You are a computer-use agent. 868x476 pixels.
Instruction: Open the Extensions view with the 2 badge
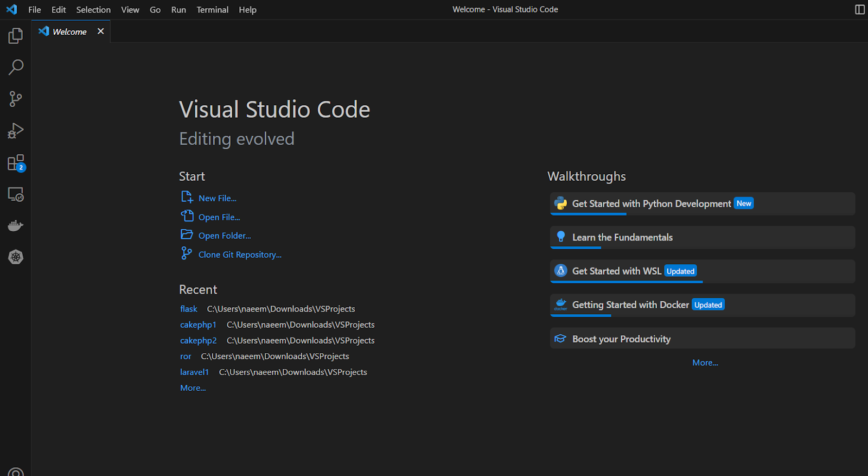pyautogui.click(x=16, y=163)
